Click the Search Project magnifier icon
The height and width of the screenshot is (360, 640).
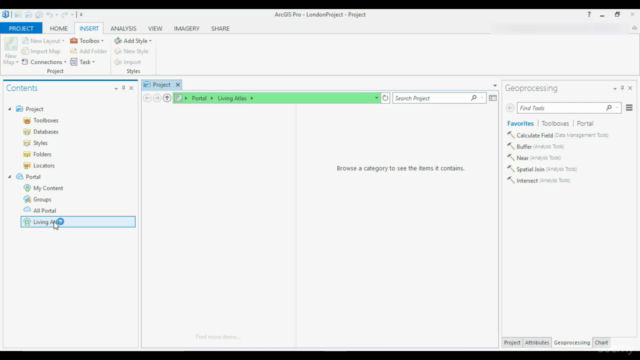[x=473, y=98]
